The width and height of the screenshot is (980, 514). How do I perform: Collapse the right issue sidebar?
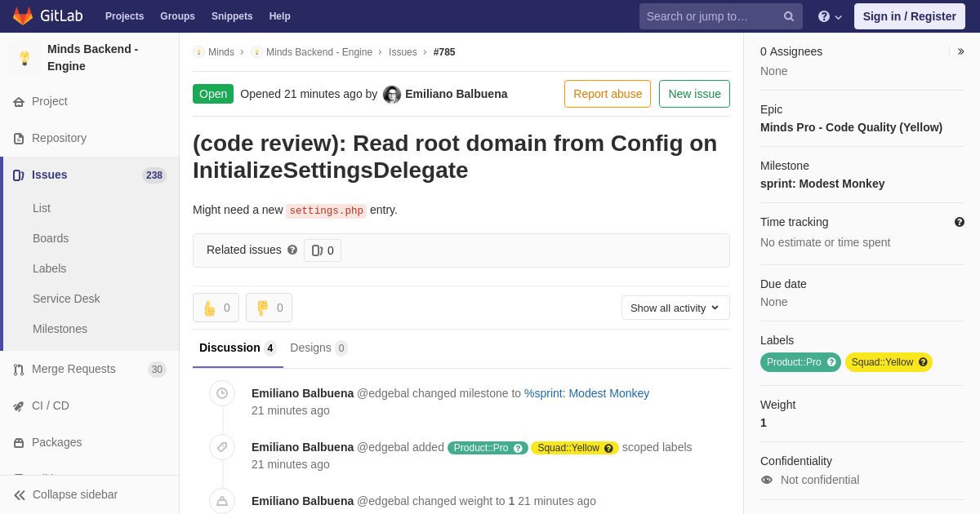point(960,51)
